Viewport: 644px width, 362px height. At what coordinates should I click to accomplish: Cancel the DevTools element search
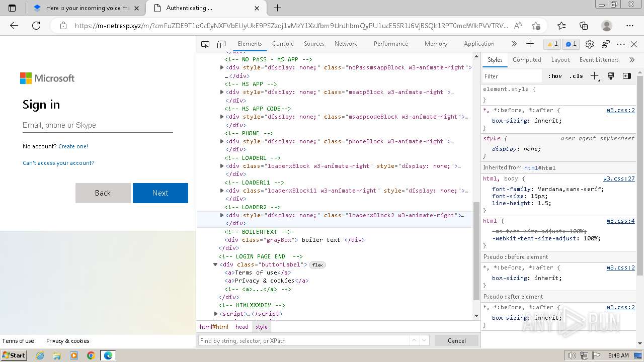click(457, 340)
